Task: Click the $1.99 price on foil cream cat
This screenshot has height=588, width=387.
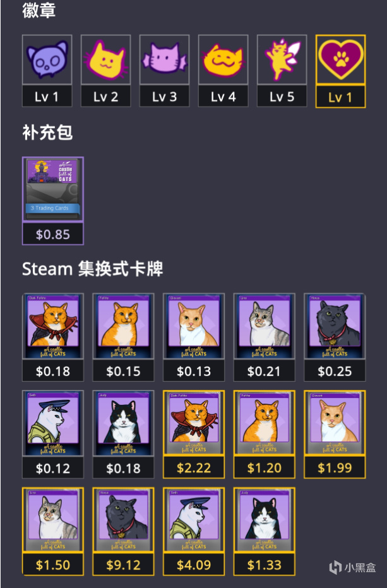Action: (335, 467)
